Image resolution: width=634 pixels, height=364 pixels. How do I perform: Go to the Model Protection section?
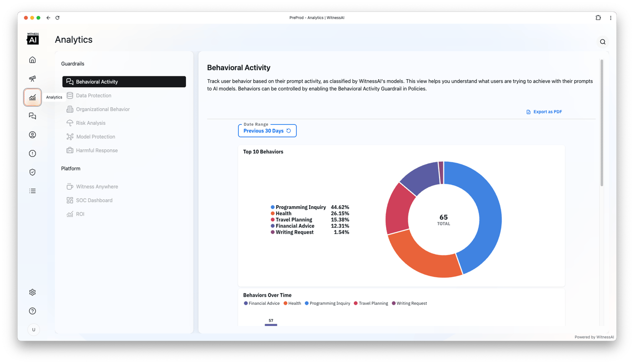(124, 136)
